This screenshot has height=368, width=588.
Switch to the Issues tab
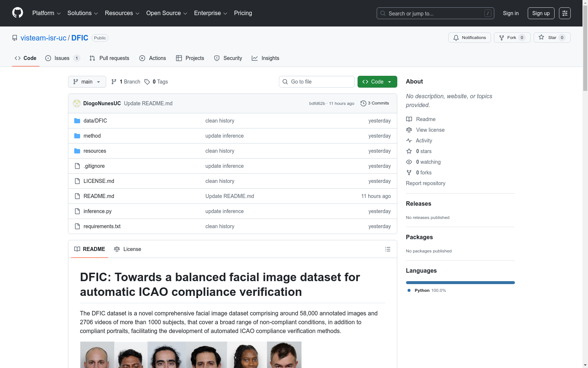(62, 58)
